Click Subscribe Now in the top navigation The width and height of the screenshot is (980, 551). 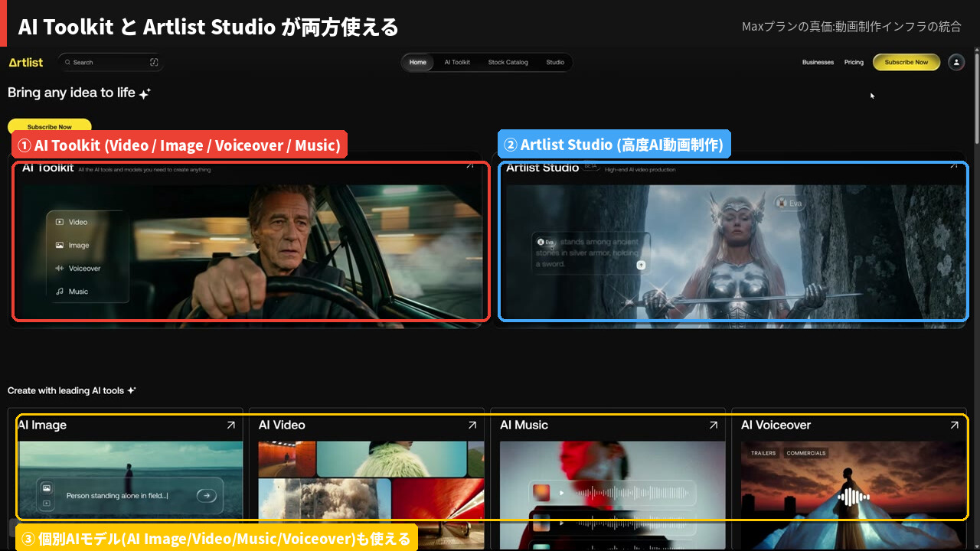(906, 62)
